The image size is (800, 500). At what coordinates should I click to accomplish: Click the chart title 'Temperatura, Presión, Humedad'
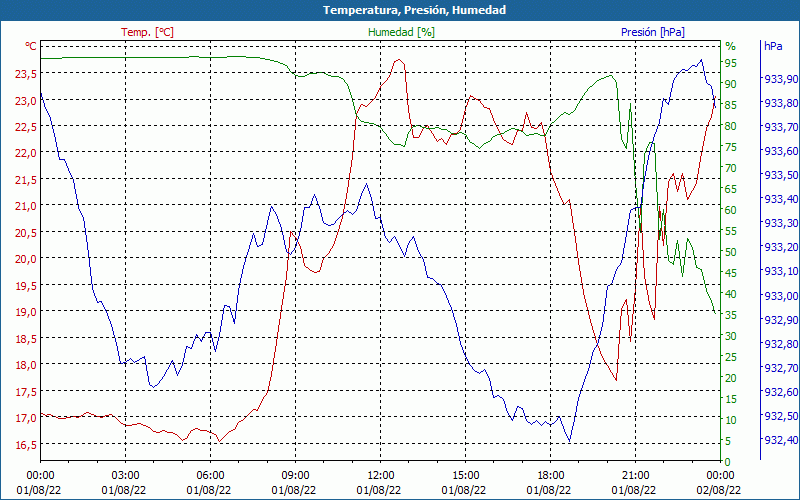(x=414, y=10)
